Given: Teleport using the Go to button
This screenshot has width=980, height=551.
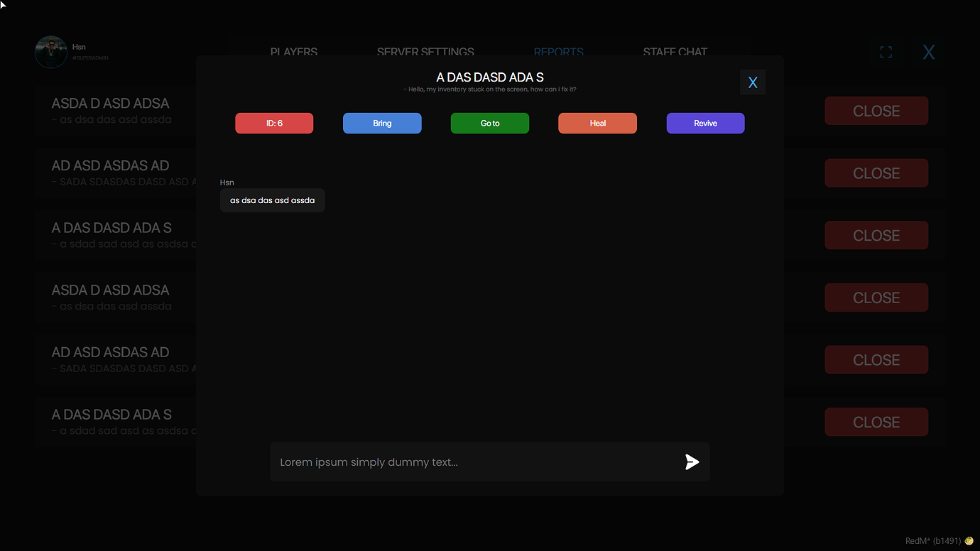Looking at the screenshot, I should coord(489,123).
